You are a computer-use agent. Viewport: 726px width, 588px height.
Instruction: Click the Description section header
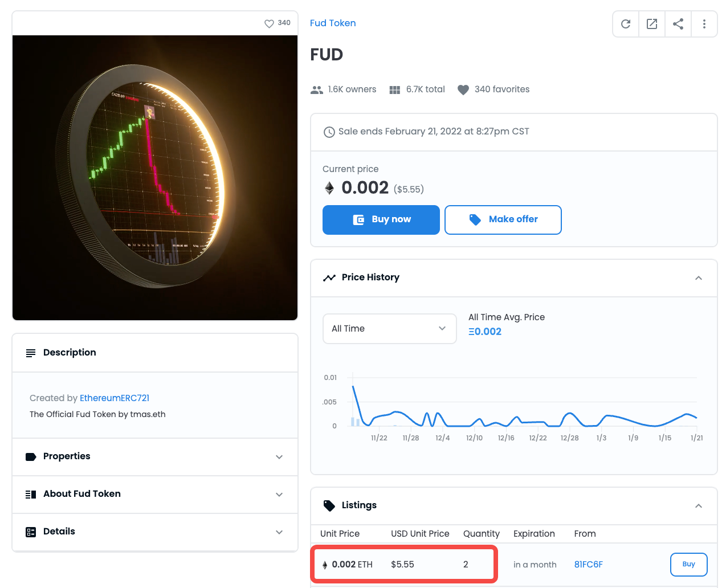click(155, 353)
